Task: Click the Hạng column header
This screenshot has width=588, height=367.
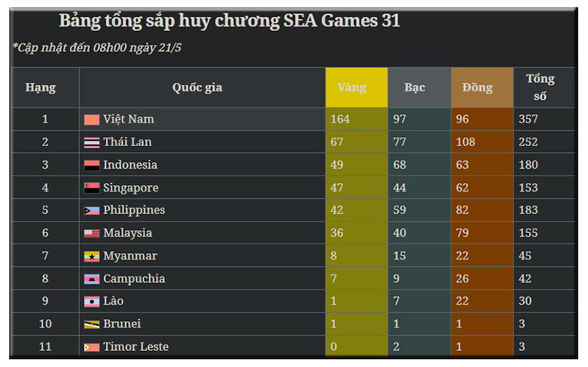Action: (x=41, y=88)
